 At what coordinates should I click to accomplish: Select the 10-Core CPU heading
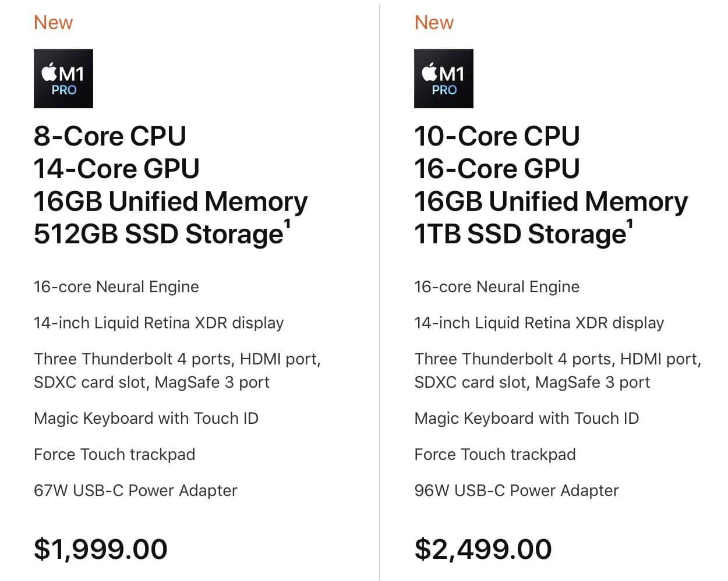pyautogui.click(x=497, y=136)
